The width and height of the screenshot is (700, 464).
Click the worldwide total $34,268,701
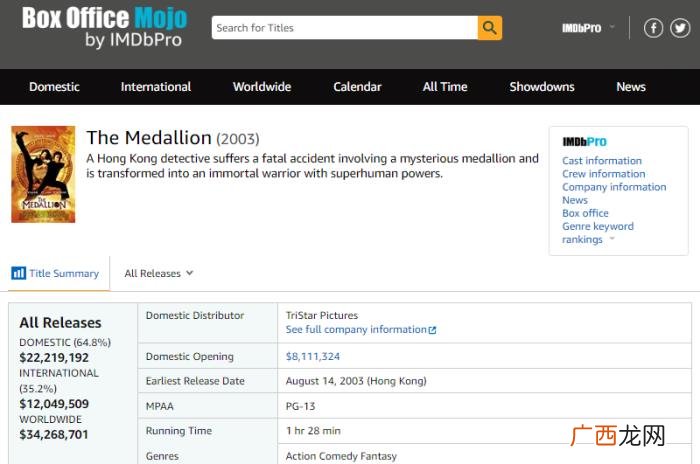point(54,435)
